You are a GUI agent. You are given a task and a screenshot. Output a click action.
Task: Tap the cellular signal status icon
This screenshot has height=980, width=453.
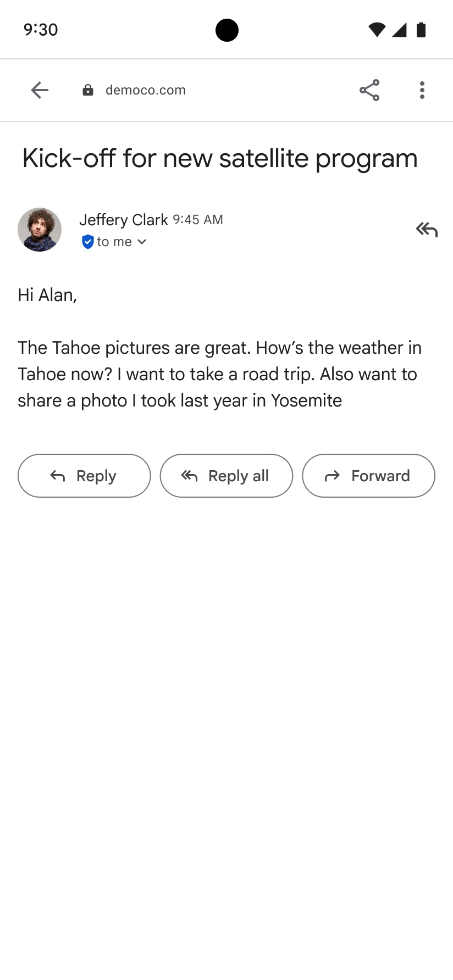pyautogui.click(x=399, y=30)
